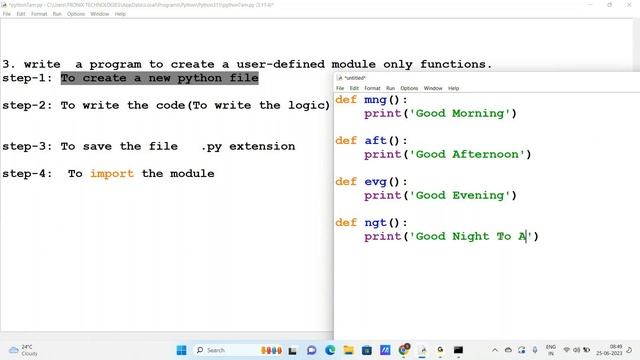Open File Explorer from the taskbar
Screen dimensions: 640x360
pos(349,350)
